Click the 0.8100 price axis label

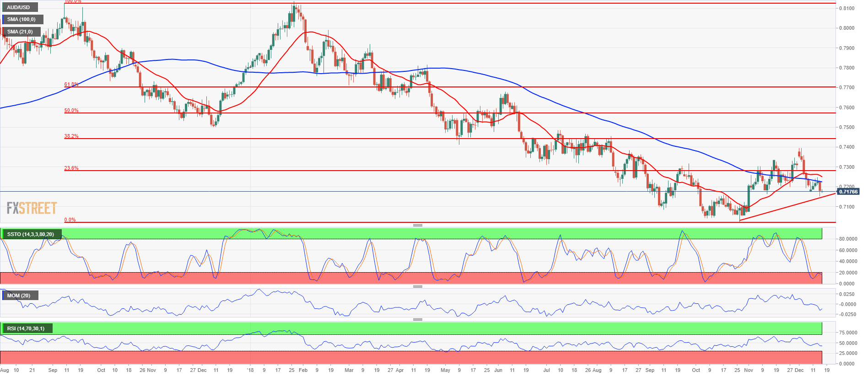846,8
